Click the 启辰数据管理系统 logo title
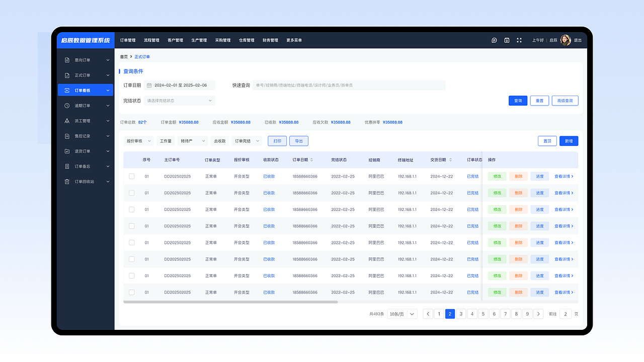Screen dimensions: 644x362 pos(86,40)
